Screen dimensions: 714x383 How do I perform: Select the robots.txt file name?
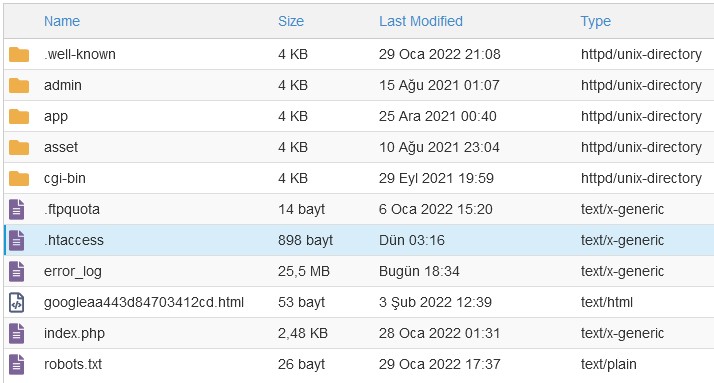pos(73,364)
